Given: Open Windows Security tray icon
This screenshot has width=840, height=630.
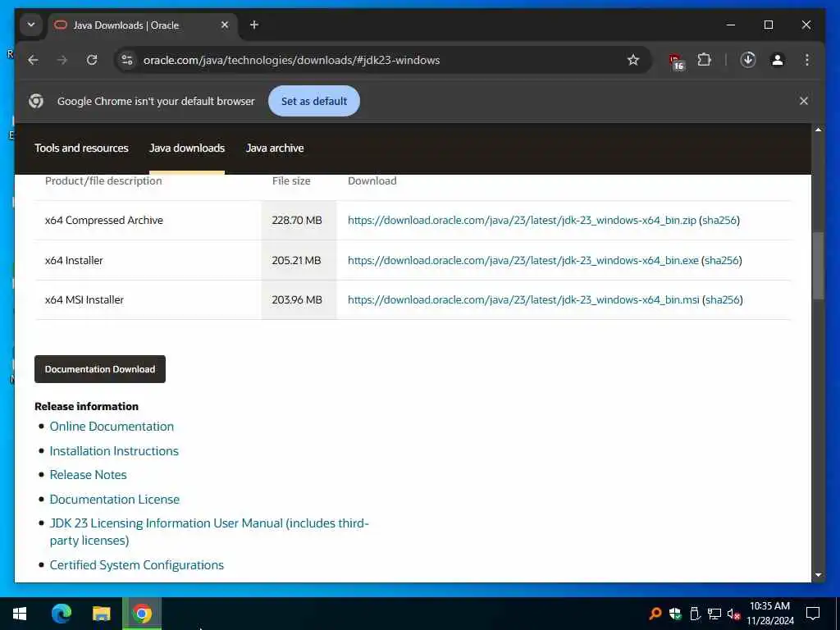Looking at the screenshot, I should tap(675, 614).
